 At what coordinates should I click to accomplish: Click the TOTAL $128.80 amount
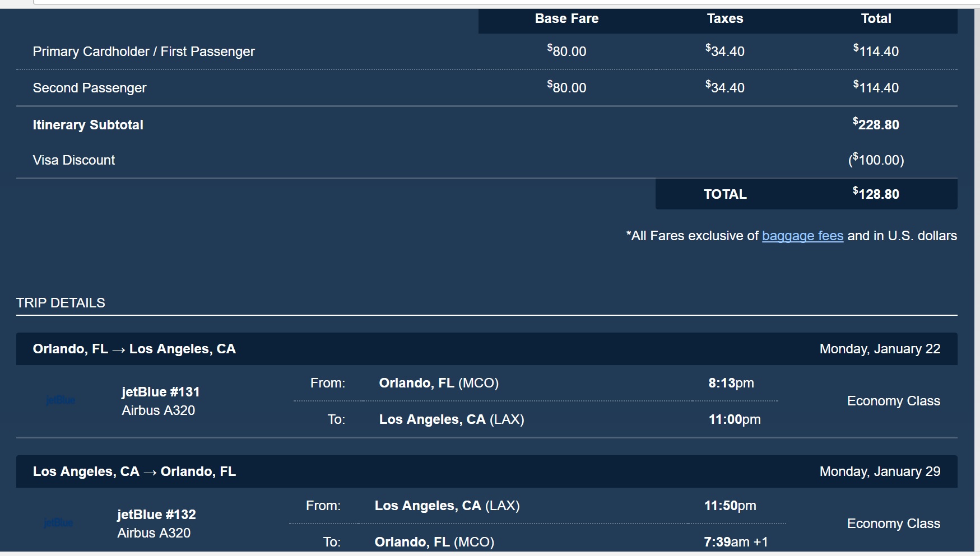coord(876,194)
